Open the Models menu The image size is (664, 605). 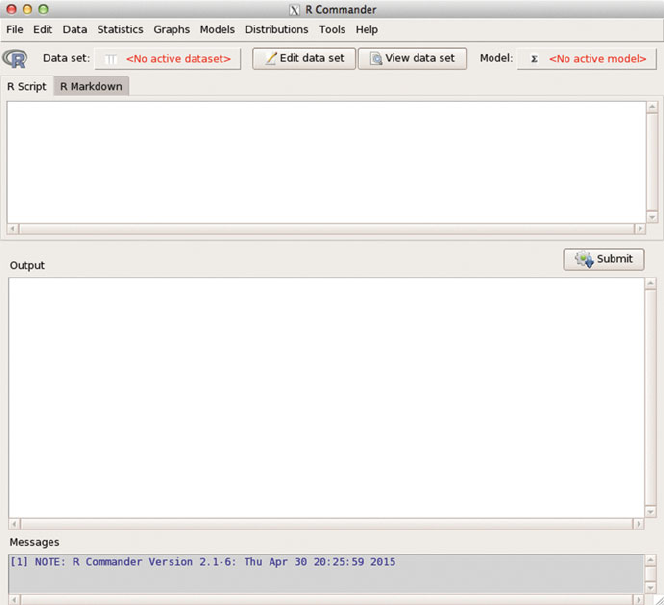click(x=217, y=29)
